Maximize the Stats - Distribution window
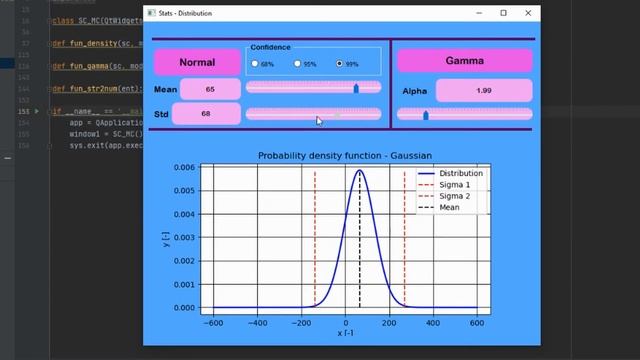 [x=504, y=13]
